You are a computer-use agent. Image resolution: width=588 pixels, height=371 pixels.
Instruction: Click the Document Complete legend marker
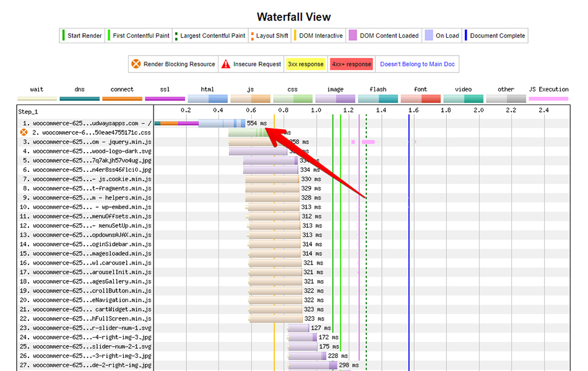pos(466,36)
